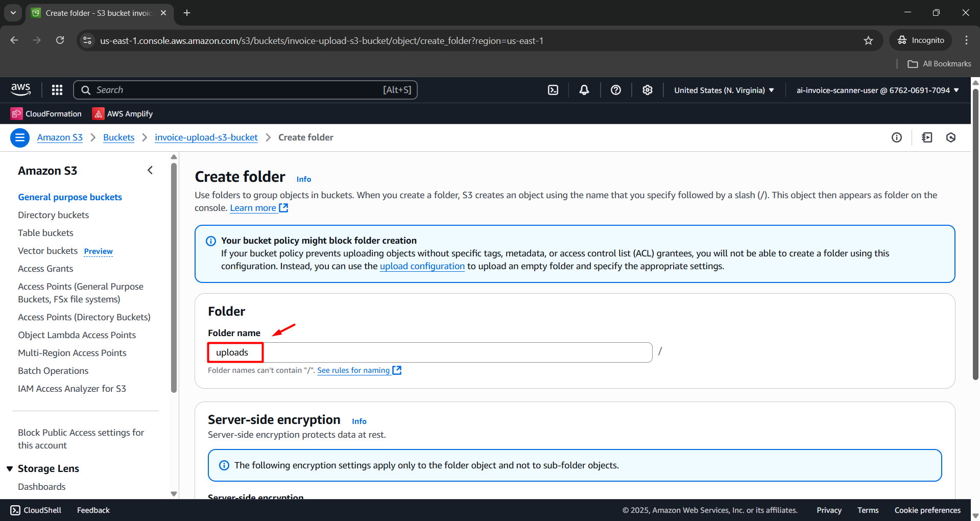
Task: Open the AWS services grid menu
Action: (x=57, y=89)
